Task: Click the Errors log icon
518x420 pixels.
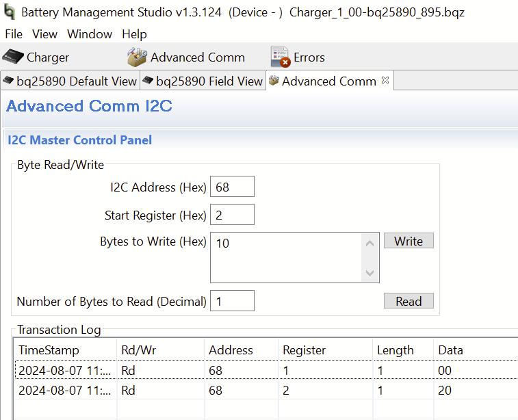Action: click(x=280, y=57)
